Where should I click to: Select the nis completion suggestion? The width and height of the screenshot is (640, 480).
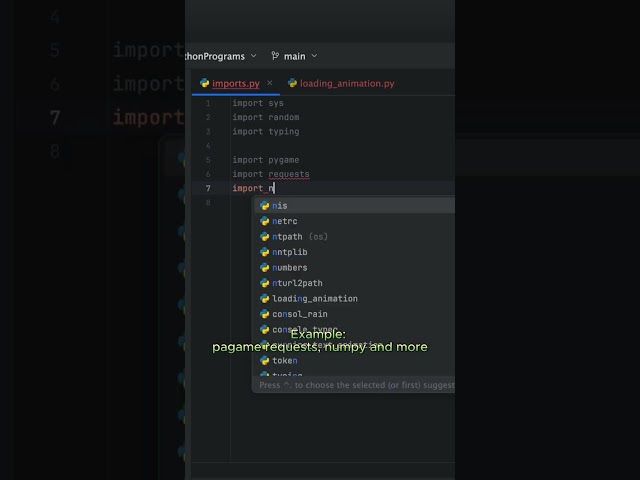tap(355, 205)
